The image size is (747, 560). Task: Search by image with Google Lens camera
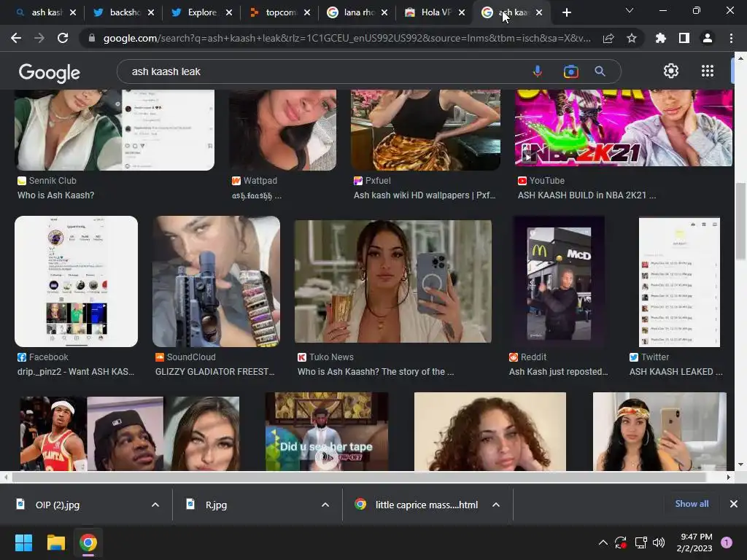click(x=570, y=71)
